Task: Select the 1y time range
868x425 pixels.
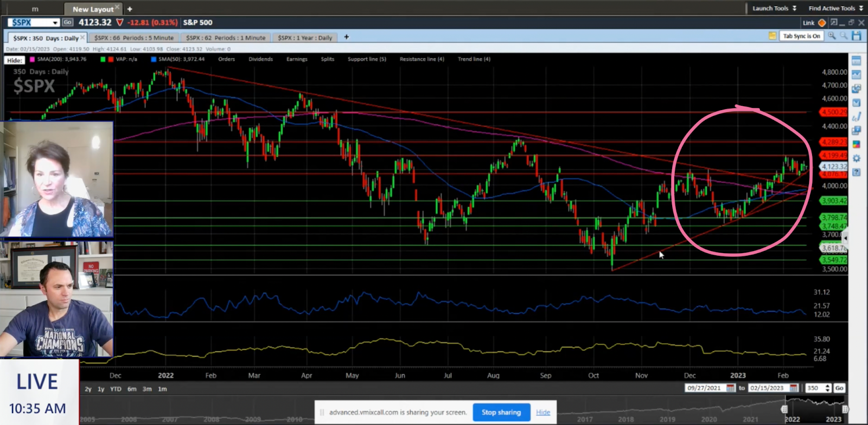Action: click(x=101, y=389)
